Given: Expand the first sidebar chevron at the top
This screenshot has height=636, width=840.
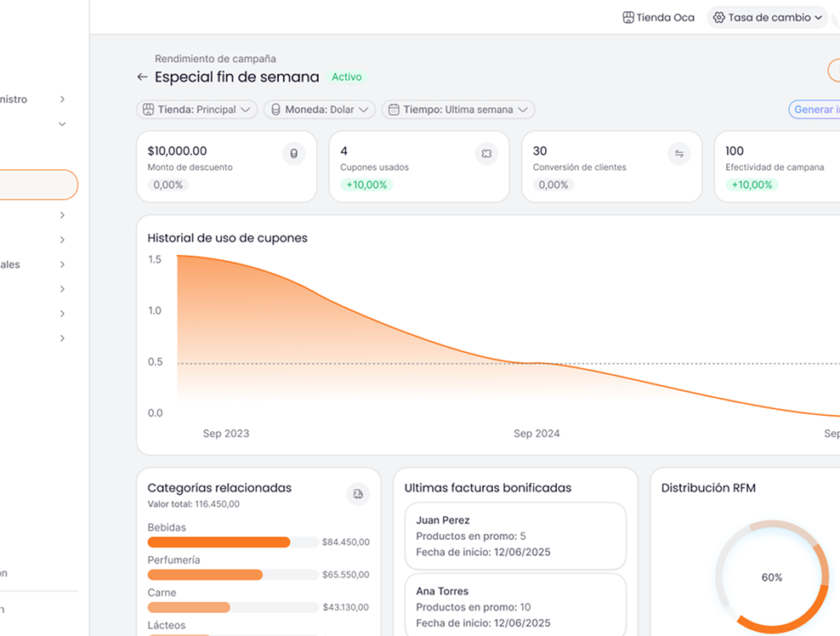Looking at the screenshot, I should pyautogui.click(x=62, y=99).
